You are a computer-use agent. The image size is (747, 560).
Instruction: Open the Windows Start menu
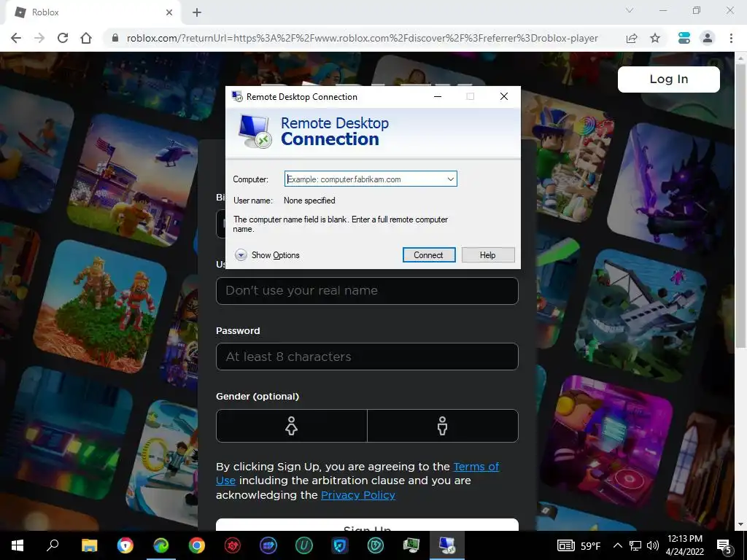coord(18,545)
